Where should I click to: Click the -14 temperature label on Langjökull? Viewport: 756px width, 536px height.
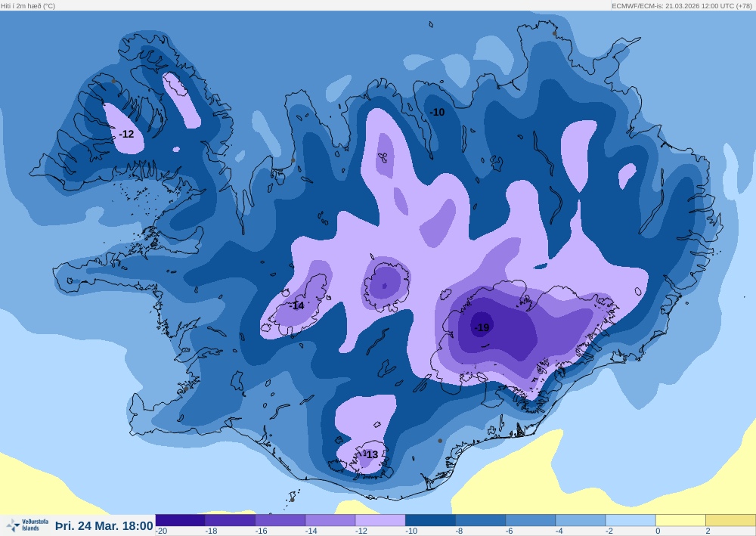coord(297,305)
